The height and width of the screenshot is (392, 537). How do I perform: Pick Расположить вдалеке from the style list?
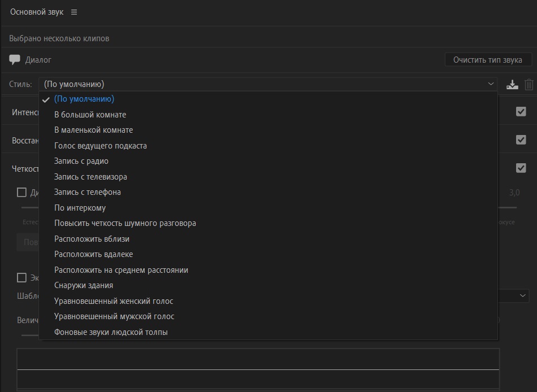(94, 254)
